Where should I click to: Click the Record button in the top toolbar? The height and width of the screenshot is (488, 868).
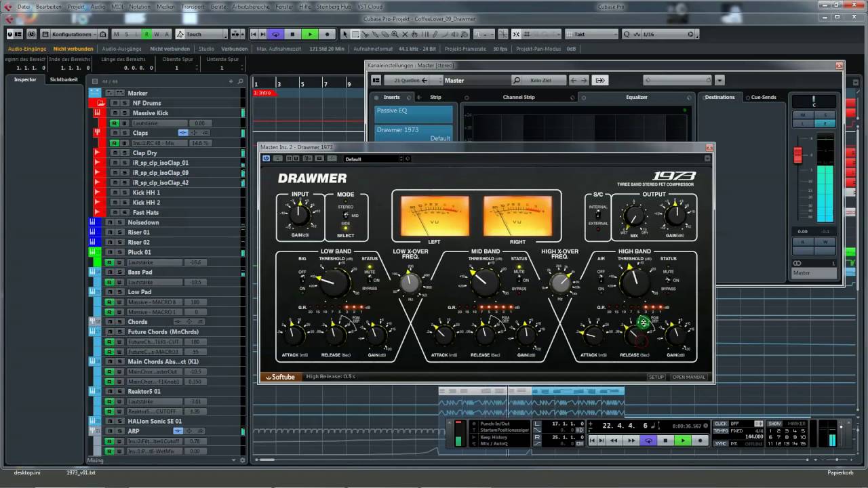327,34
